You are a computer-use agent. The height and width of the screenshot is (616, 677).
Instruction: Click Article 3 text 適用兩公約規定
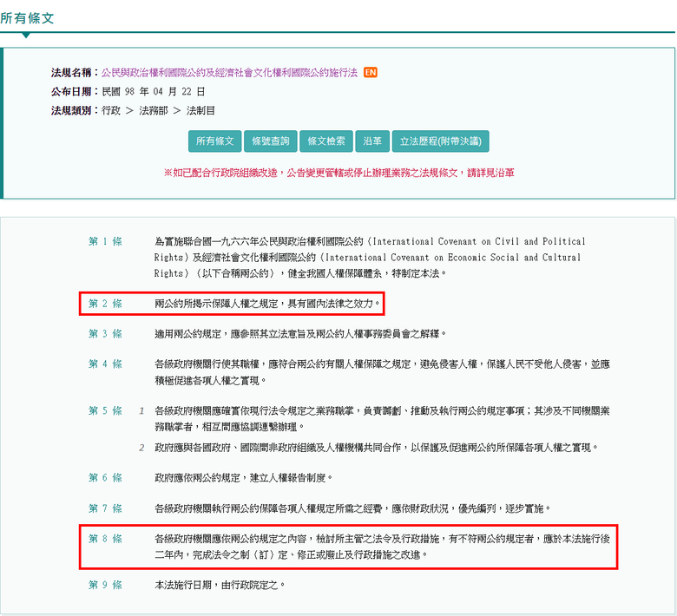click(187, 334)
